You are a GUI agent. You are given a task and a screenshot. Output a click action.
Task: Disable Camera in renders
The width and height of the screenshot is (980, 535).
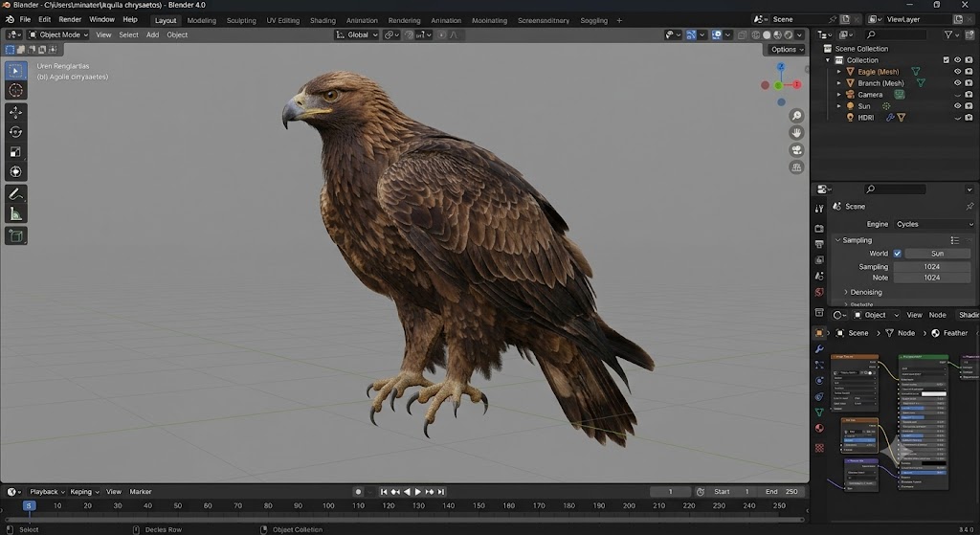(969, 95)
